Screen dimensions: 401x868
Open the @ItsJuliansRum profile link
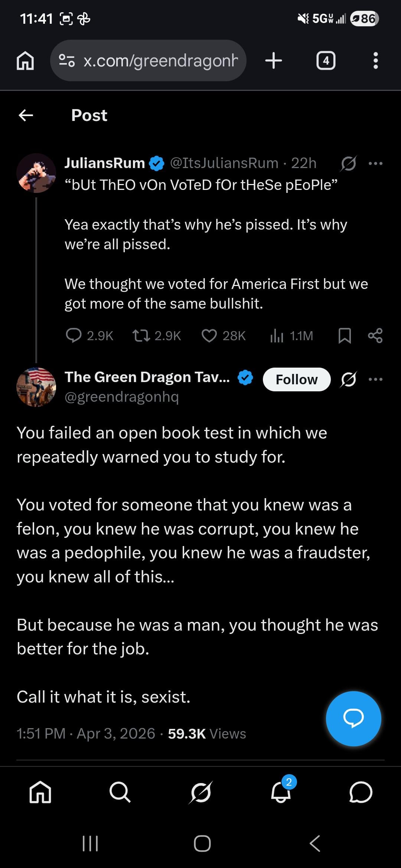click(224, 163)
